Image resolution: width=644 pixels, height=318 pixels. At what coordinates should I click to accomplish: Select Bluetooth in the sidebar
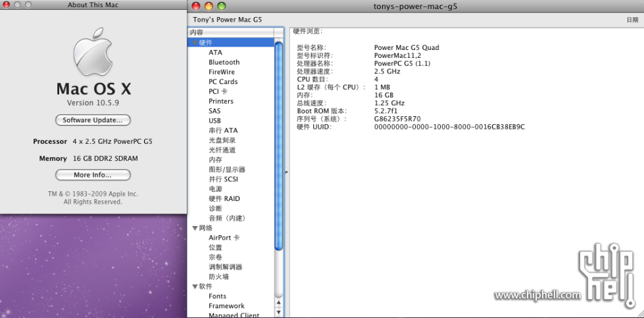[x=224, y=62]
